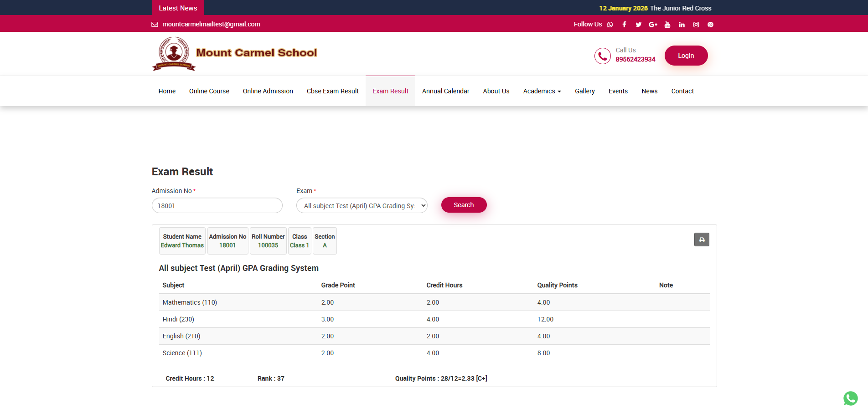Visit the school's Facebook page icon
The width and height of the screenshot is (868, 418).
[x=624, y=25]
